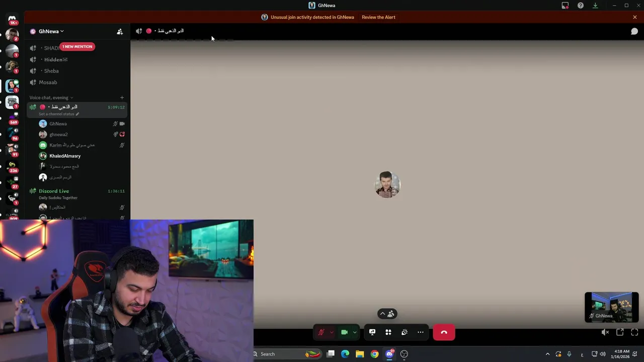Image resolution: width=644 pixels, height=362 pixels.
Task: Select the Mosaab voice channel
Action: (x=76, y=82)
